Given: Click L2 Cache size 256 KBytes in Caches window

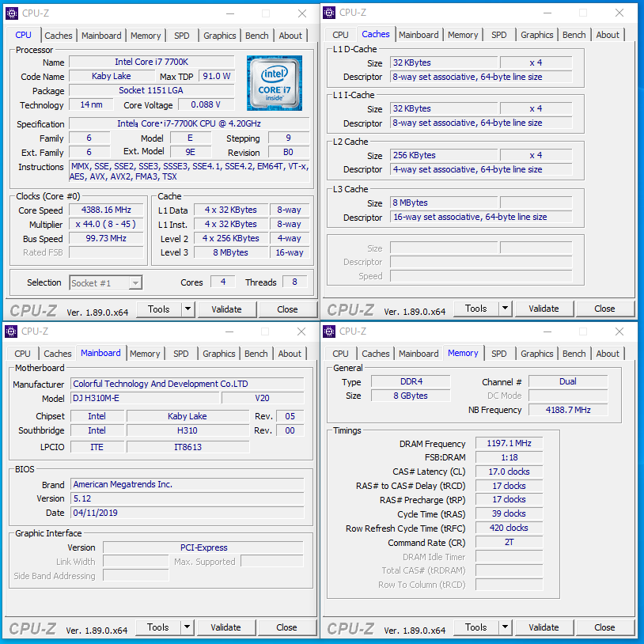Looking at the screenshot, I should coord(444,155).
